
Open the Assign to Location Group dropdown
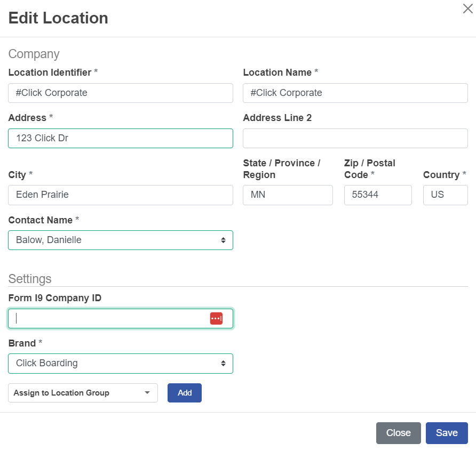pos(83,393)
